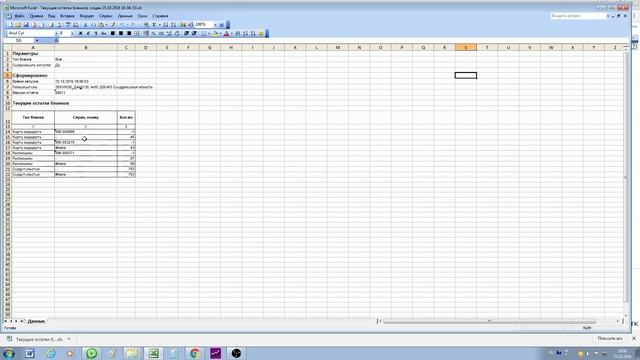Click the Введите вопрос help box

(x=578, y=16)
